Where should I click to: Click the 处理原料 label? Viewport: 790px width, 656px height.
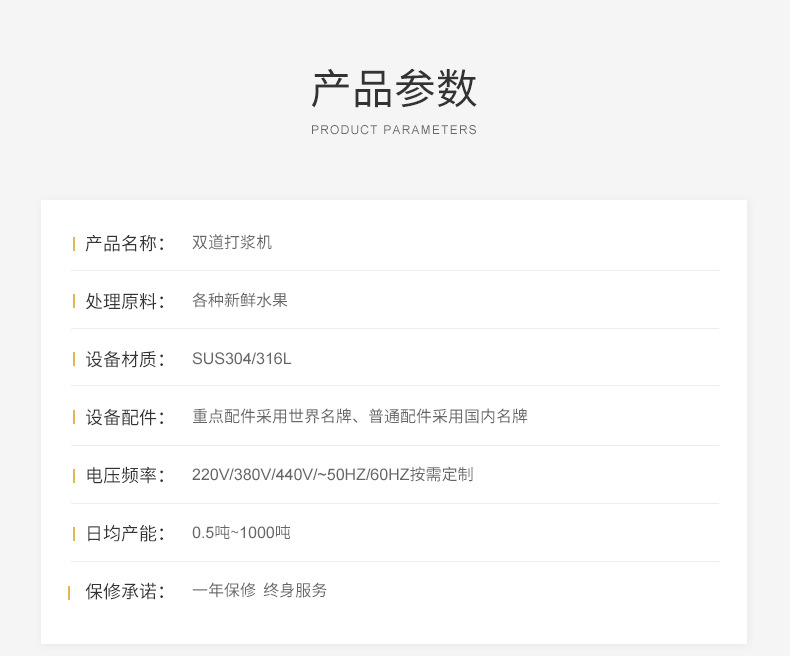121,301
